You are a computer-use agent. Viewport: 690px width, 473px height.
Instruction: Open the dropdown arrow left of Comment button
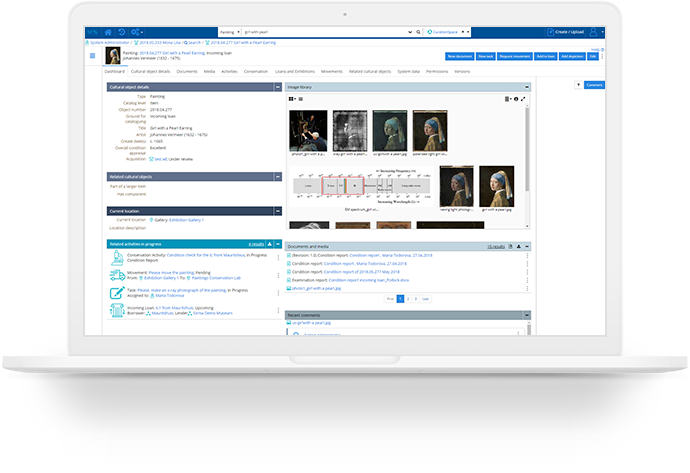pyautogui.click(x=578, y=85)
